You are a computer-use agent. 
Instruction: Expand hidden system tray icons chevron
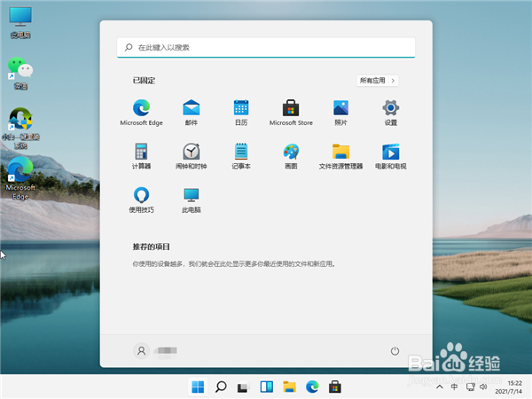[440, 387]
